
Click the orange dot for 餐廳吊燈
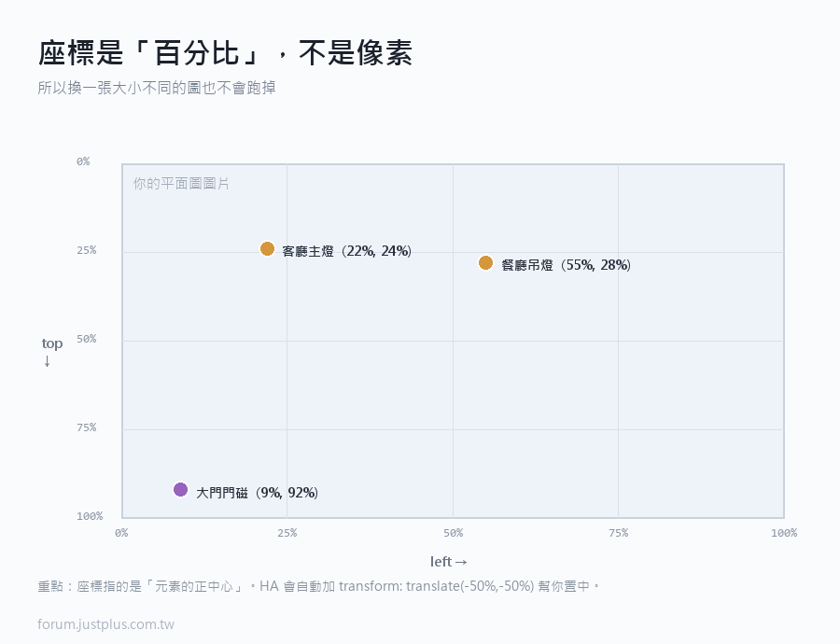[485, 263]
